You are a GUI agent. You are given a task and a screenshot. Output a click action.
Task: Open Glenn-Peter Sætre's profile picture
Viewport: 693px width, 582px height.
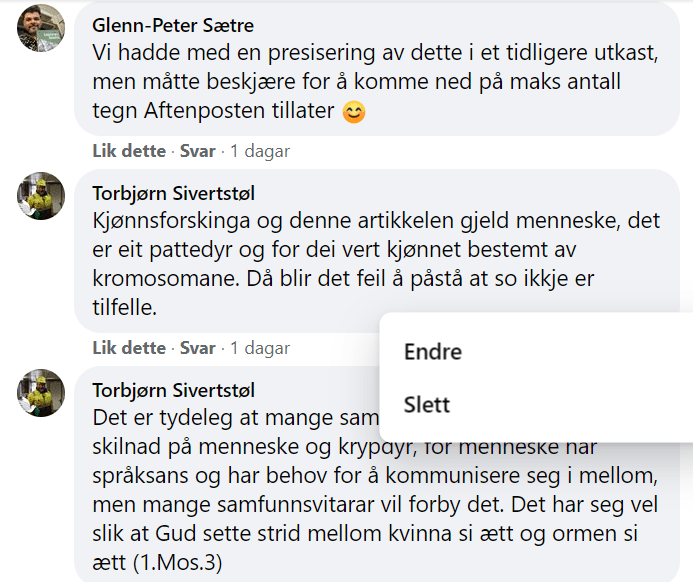coord(42,30)
